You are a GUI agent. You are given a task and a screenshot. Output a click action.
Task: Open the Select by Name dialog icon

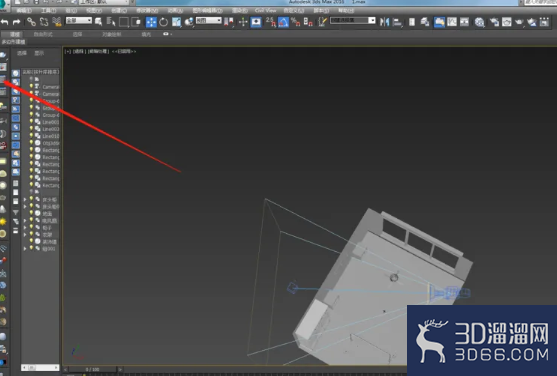click(x=111, y=22)
